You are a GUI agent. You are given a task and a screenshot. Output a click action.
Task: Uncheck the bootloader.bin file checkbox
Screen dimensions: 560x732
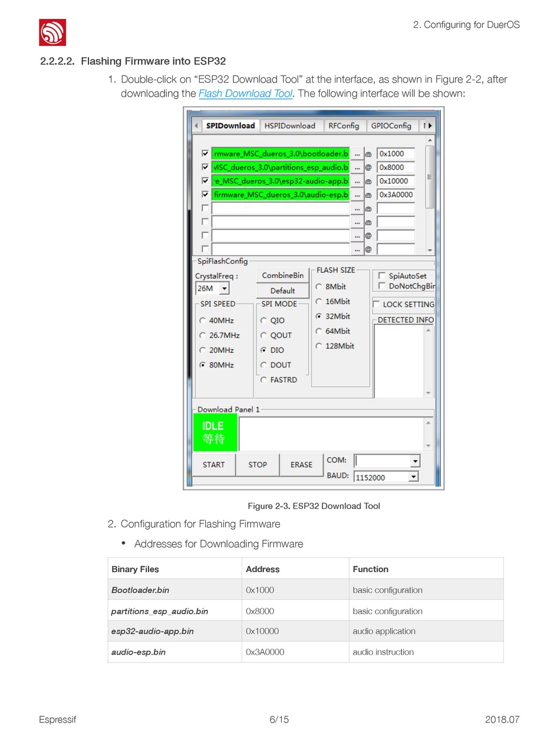(205, 154)
